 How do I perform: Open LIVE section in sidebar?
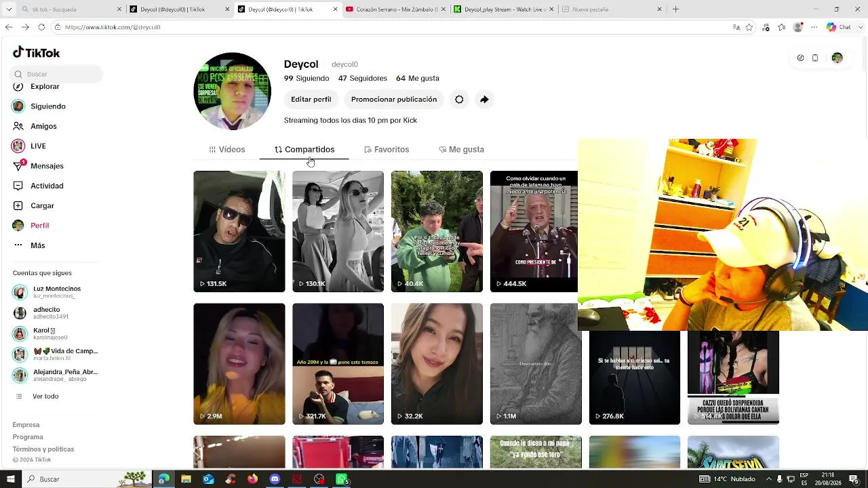28,146
